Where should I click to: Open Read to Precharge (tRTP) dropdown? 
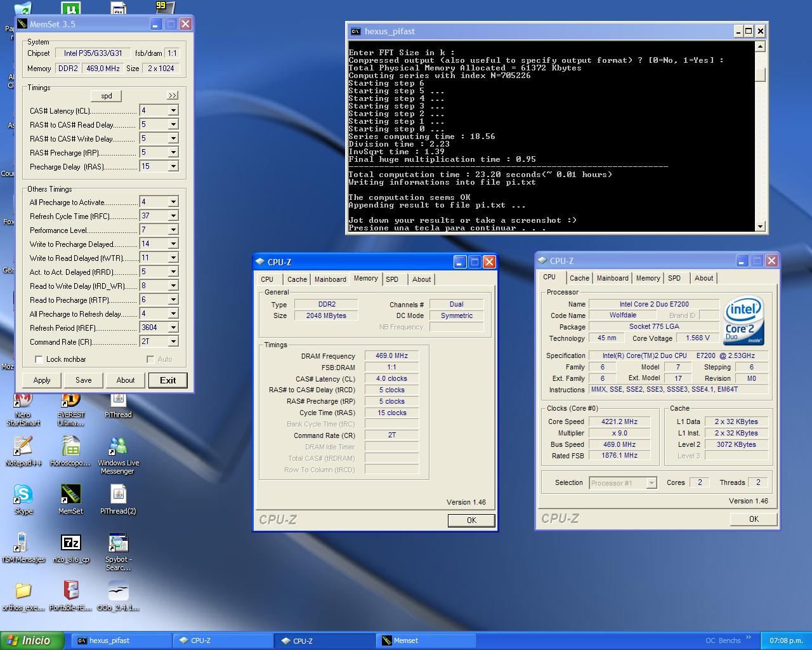(x=173, y=300)
